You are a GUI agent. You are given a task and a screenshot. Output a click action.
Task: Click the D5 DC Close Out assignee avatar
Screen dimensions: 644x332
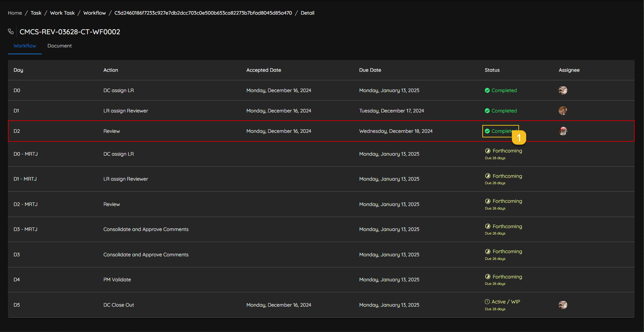(563, 305)
